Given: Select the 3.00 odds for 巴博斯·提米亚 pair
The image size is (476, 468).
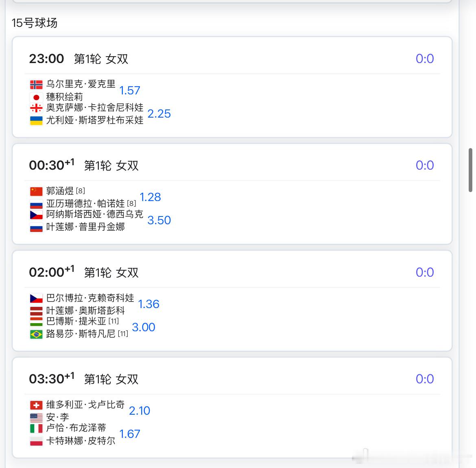Looking at the screenshot, I should point(144,327).
